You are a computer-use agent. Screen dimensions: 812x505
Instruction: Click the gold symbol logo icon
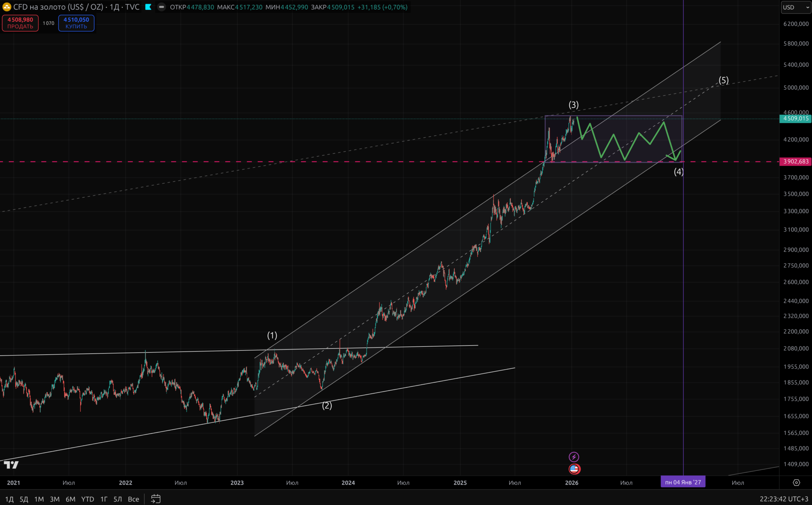coord(7,7)
